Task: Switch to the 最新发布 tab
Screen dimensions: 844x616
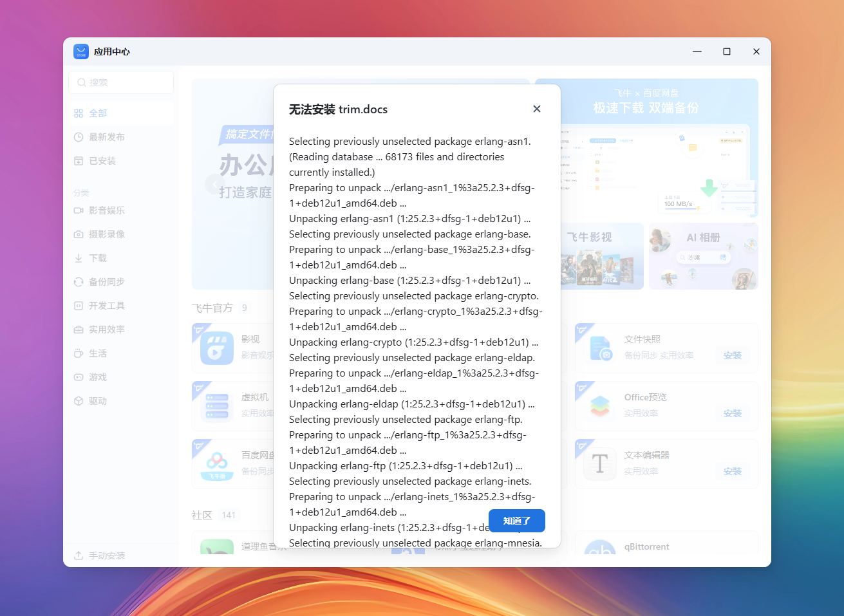Action: (103, 136)
